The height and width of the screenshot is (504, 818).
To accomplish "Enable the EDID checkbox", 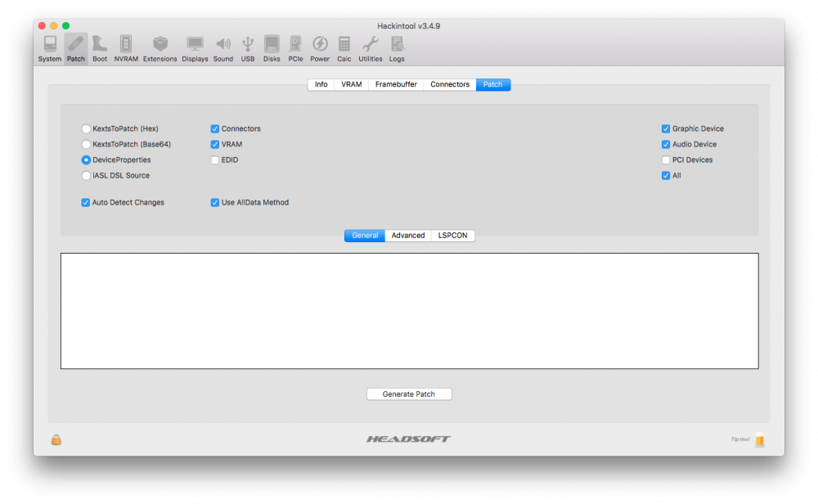I will (x=215, y=160).
